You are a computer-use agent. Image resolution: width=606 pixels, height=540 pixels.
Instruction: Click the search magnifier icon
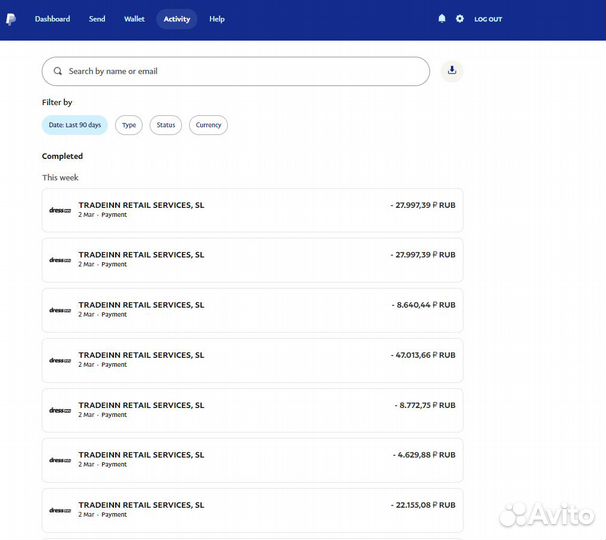coord(58,71)
